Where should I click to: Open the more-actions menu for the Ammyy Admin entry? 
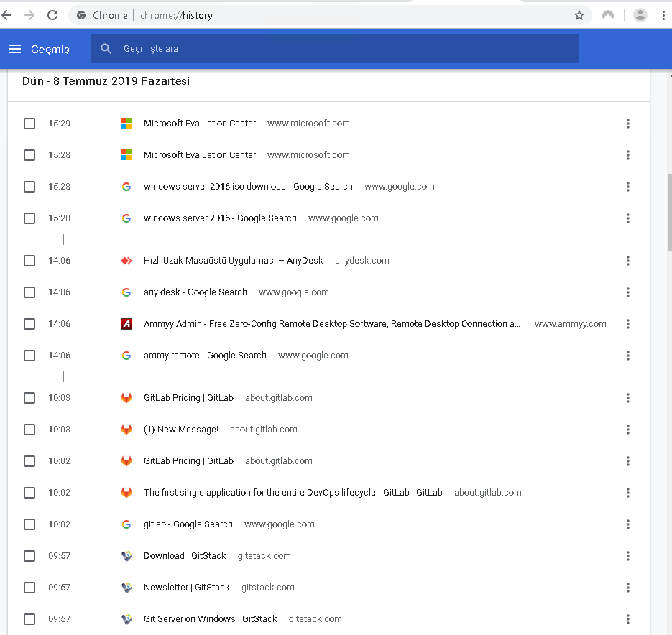(628, 324)
